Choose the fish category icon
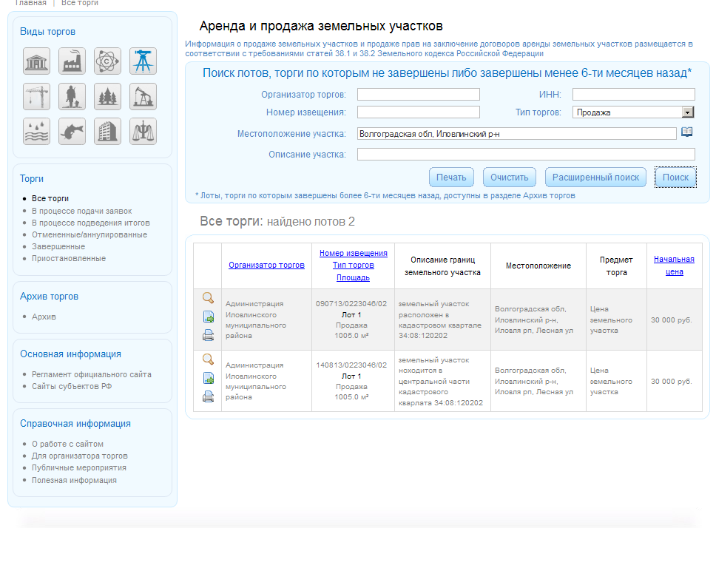 (72, 131)
